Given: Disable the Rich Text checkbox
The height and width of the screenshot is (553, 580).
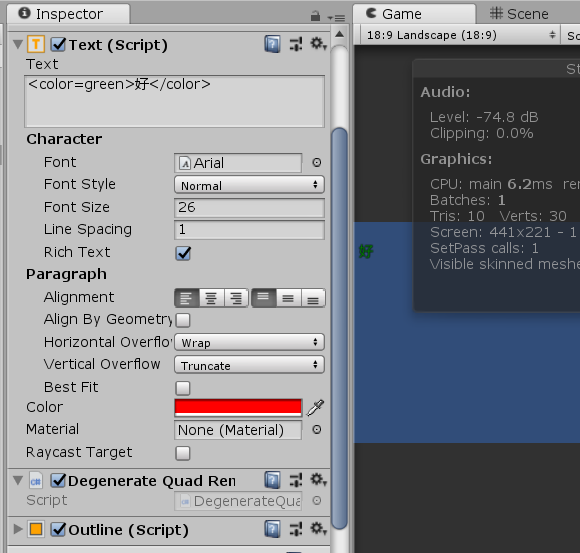Looking at the screenshot, I should pyautogui.click(x=183, y=253).
